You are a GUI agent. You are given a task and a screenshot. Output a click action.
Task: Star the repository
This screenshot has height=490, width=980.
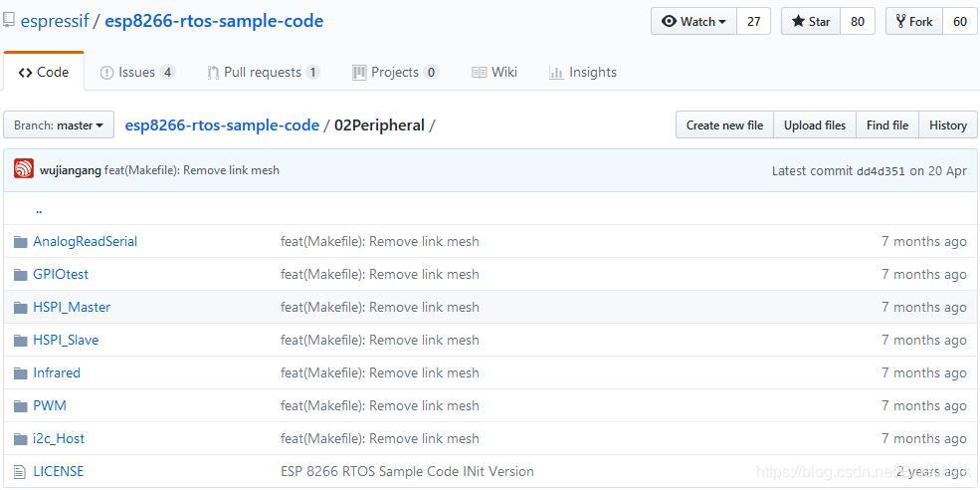point(811,21)
